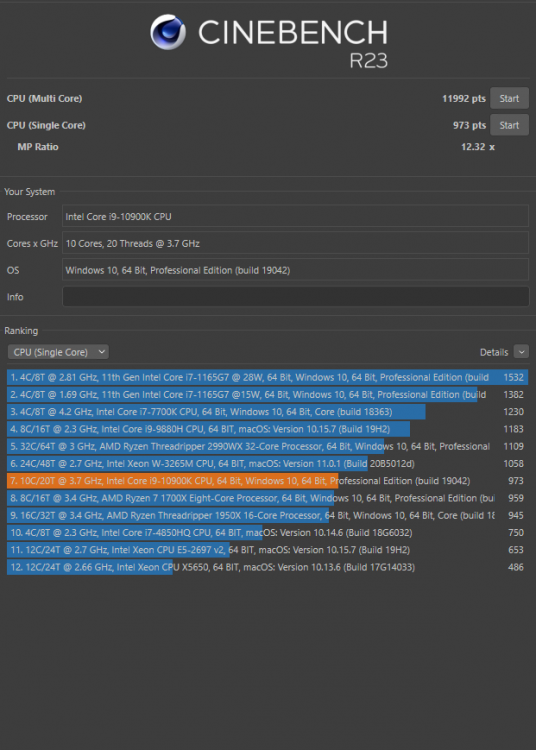Select ranking row 4 Core i9-9880H
The width and height of the screenshot is (536, 750).
pyautogui.click(x=268, y=429)
